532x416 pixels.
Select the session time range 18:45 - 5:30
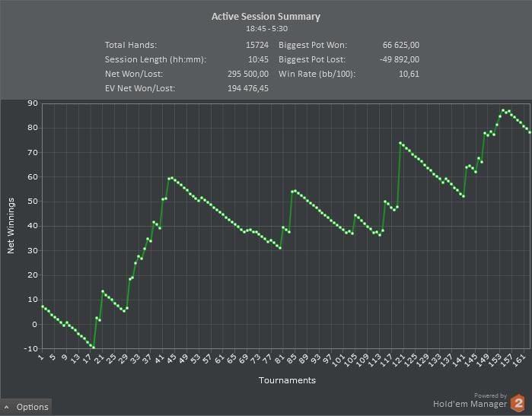point(266,29)
